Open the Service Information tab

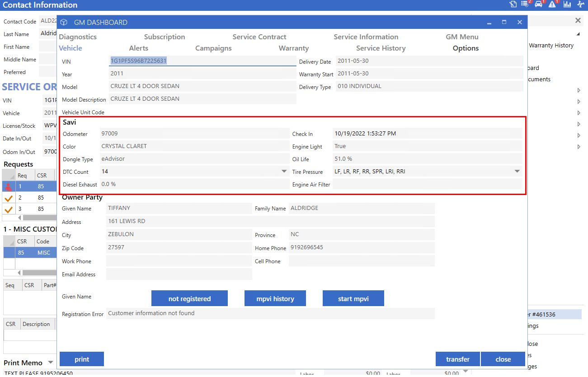(366, 37)
